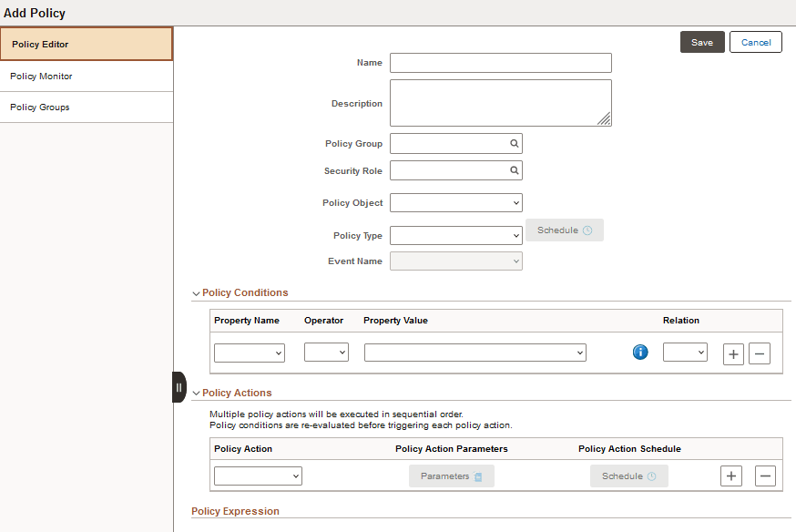Click the clock icon on Schedule button
796x532 pixels.
(587, 230)
